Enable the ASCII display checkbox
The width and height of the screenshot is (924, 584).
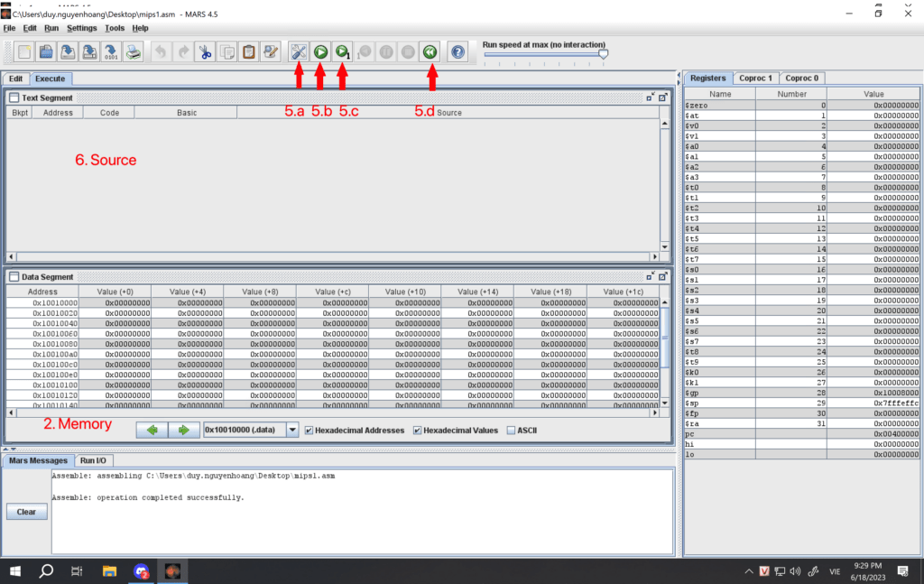point(511,431)
